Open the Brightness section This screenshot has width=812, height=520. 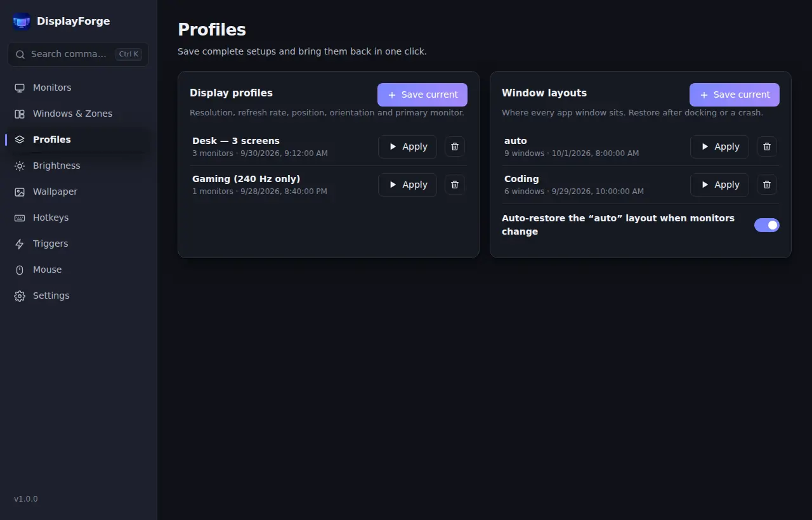pyautogui.click(x=78, y=166)
